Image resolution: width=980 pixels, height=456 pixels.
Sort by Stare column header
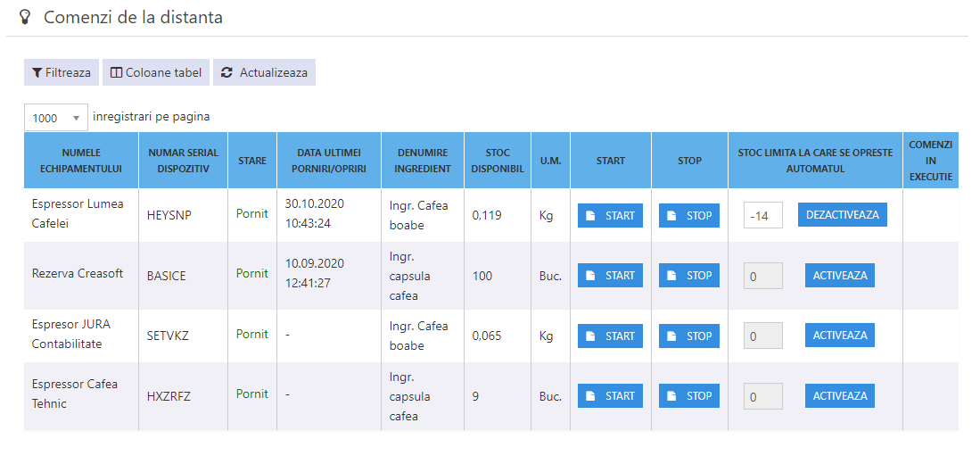point(252,161)
